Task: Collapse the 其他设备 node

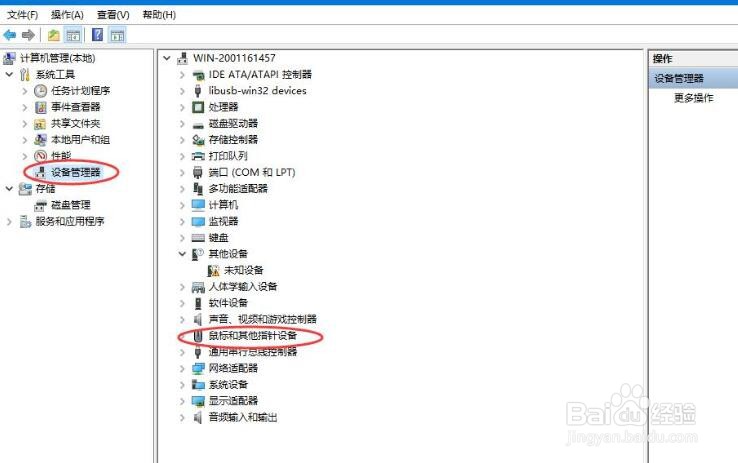Action: (182, 254)
